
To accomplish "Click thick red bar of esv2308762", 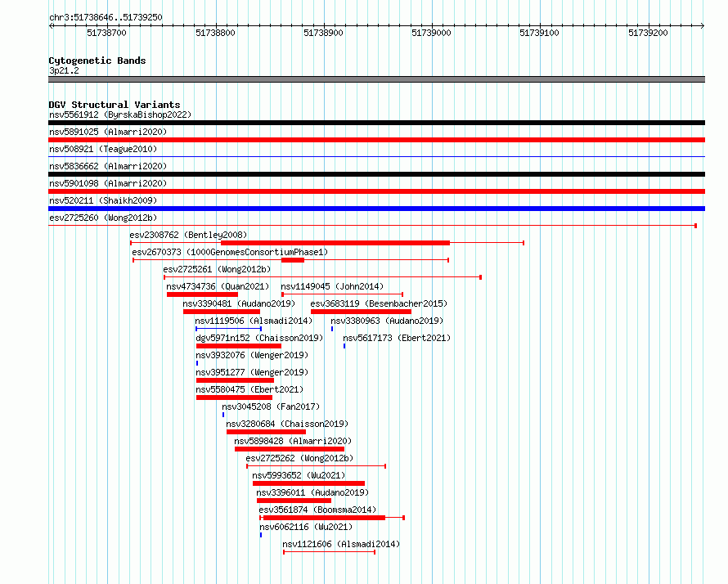I will (335, 243).
